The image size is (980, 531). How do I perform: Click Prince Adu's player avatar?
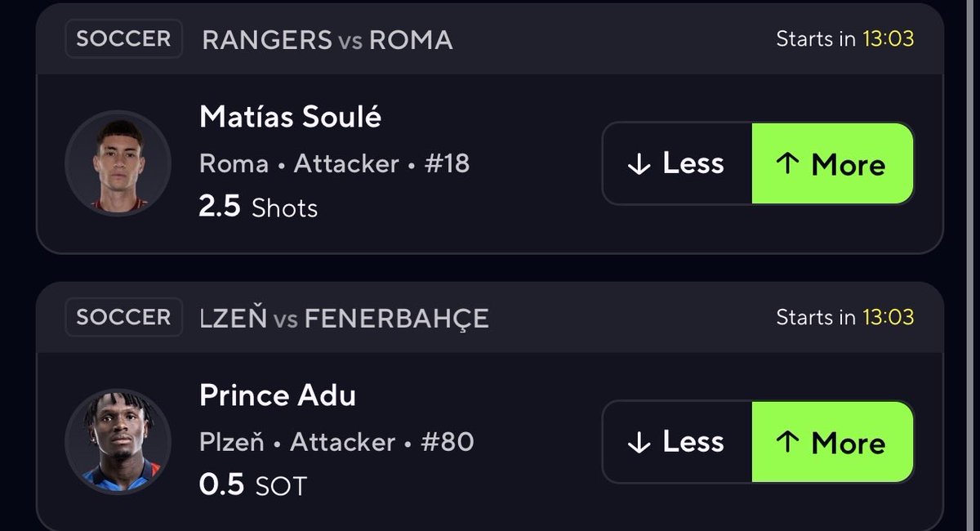point(118,441)
